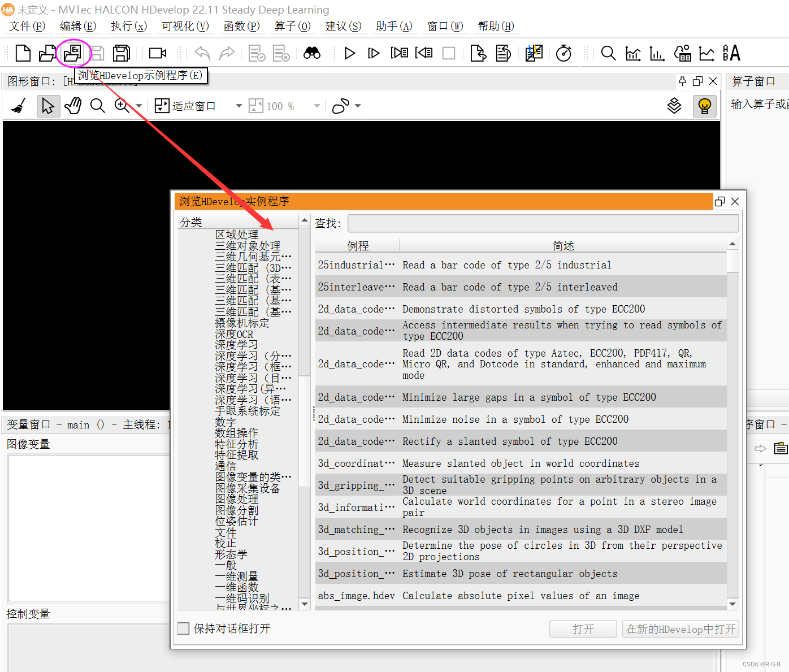Sort by the 例程 column header
This screenshot has height=672, width=789.
357,246
